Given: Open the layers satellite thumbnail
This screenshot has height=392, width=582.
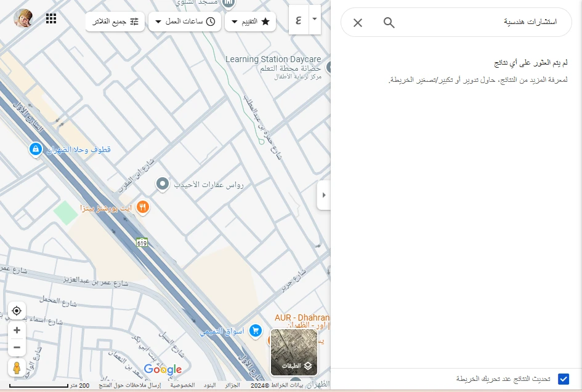Looking at the screenshot, I should 294,352.
